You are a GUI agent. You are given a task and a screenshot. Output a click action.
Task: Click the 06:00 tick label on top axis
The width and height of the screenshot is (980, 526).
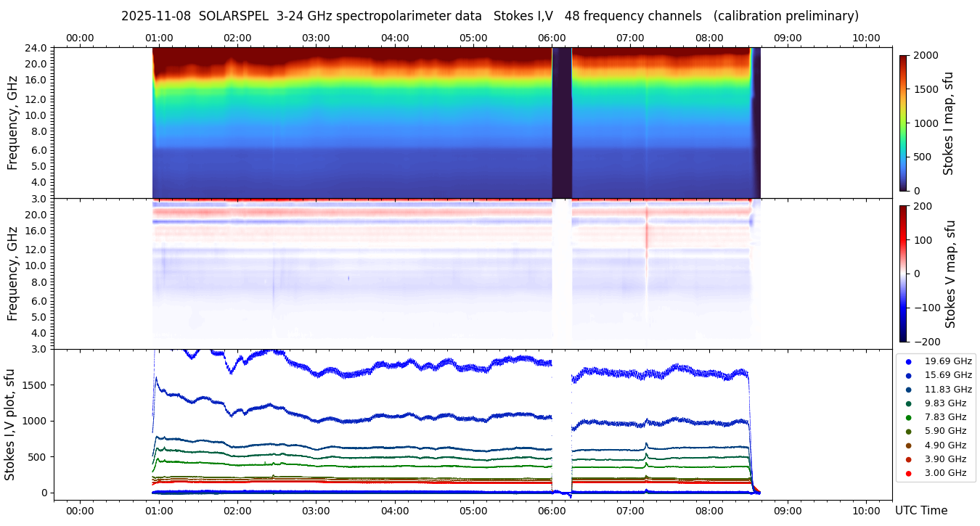click(552, 38)
